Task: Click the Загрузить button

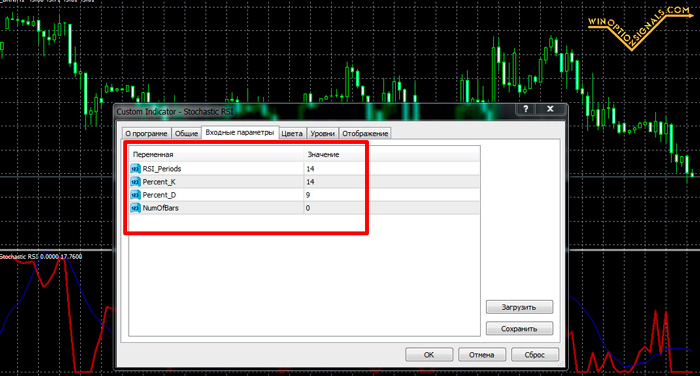Action: [x=519, y=307]
